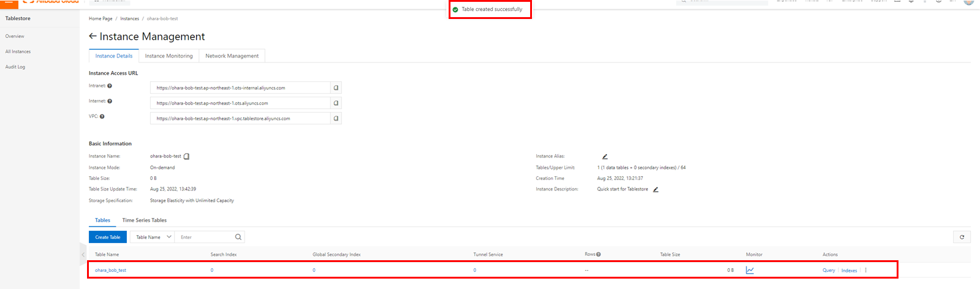Viewport: 980px width, 289px height.
Task: Click the Table Size column header
Action: (670, 254)
